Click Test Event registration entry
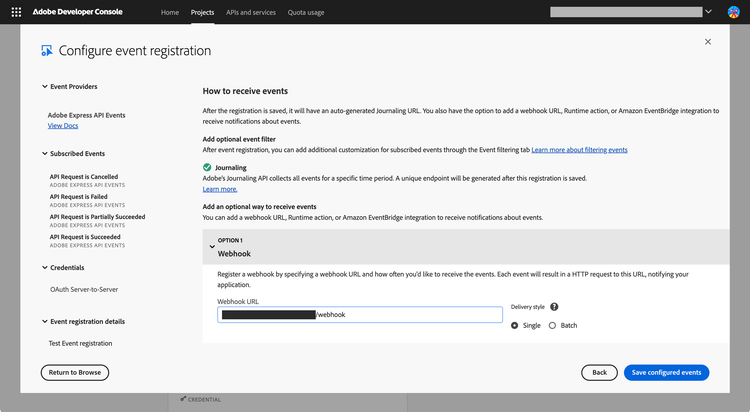This screenshot has width=750, height=412. point(80,343)
